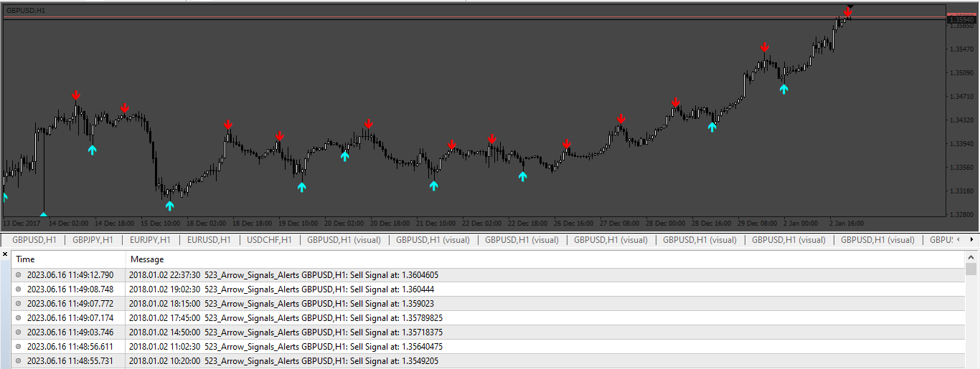Click the 29 Dec 08:00 time axis label
980x369 pixels.
pyautogui.click(x=758, y=223)
